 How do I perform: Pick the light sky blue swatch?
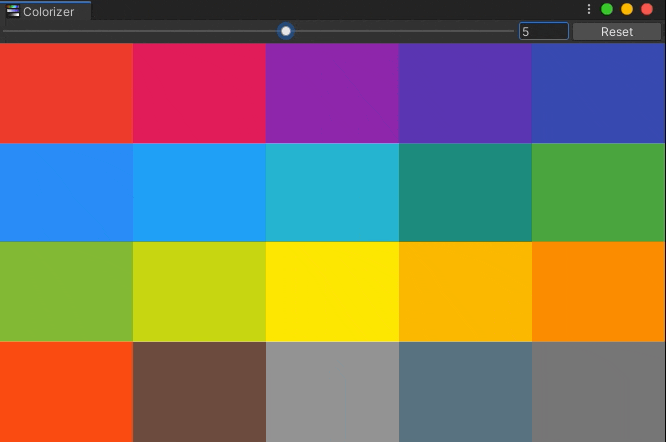coord(199,193)
